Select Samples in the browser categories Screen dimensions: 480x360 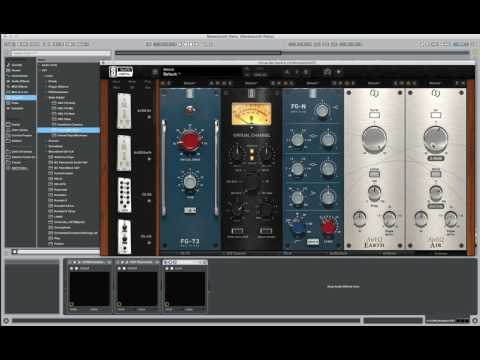[17, 108]
